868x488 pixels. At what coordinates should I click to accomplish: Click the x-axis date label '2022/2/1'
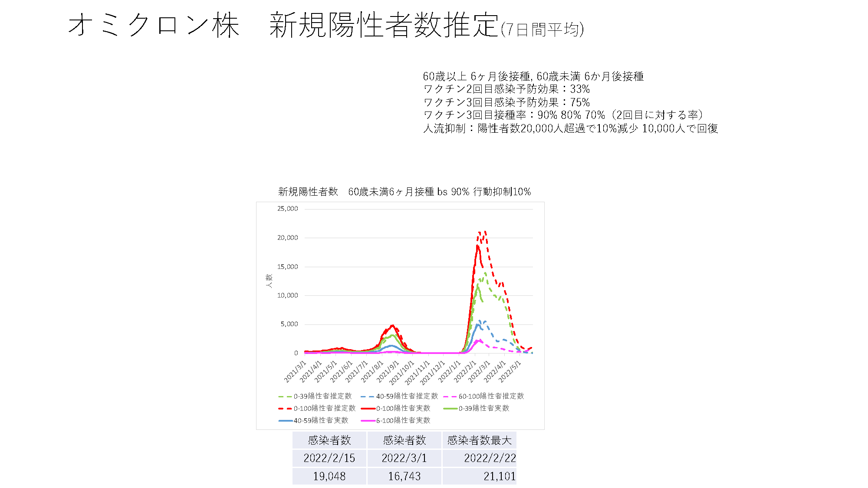pyautogui.click(x=465, y=371)
